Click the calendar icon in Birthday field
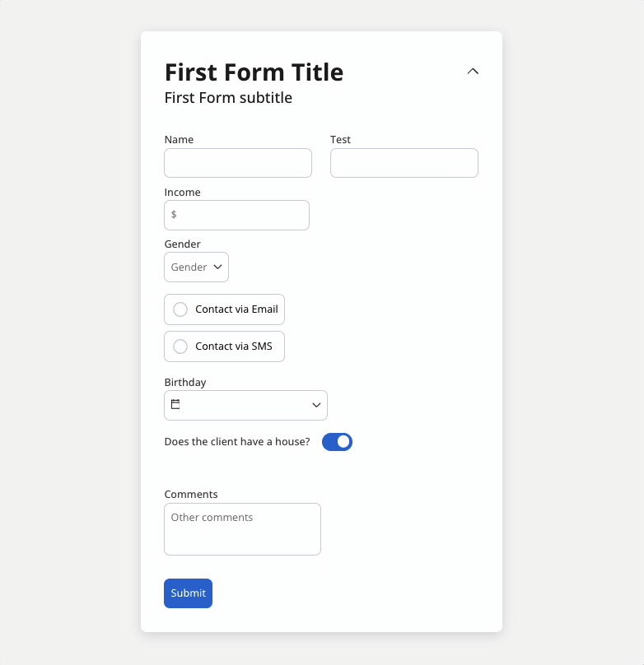 coord(175,404)
